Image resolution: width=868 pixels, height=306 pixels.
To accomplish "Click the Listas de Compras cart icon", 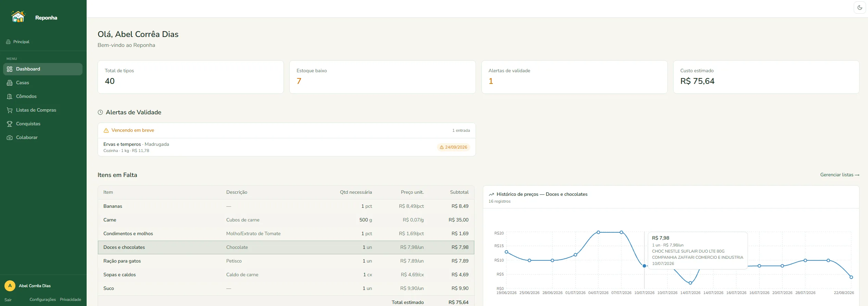I will [x=10, y=110].
